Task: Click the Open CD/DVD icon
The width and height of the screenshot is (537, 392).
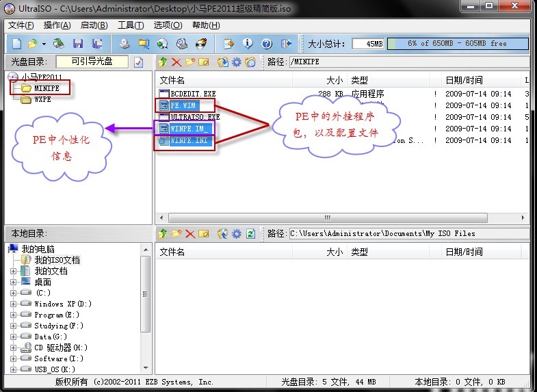Action: click(x=59, y=44)
